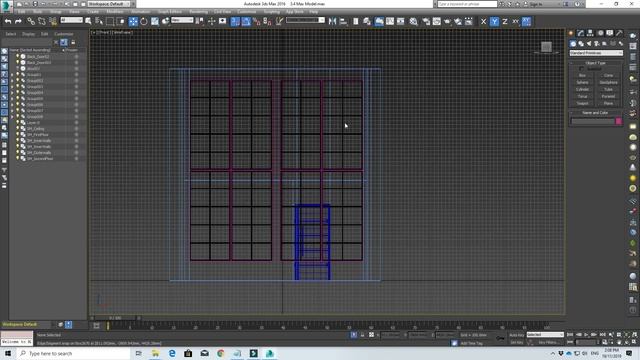Click the Sphere primitive button
The image size is (640, 360).
pos(582,82)
